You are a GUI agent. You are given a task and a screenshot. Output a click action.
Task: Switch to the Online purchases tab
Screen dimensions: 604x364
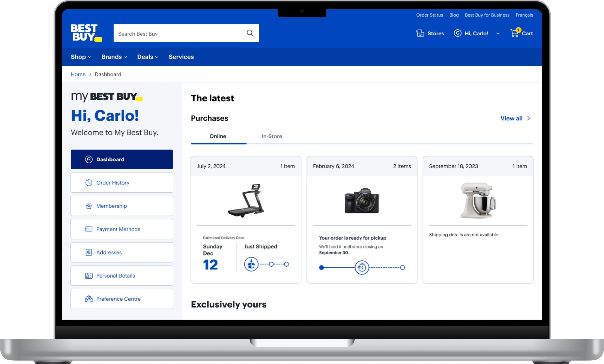(x=218, y=136)
